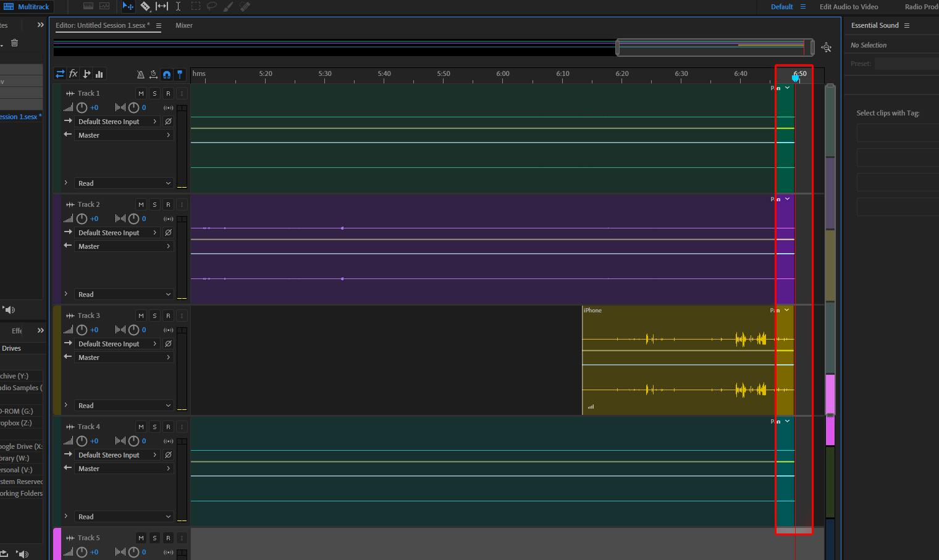Toggle playhead marker option icon
Image resolution: width=939 pixels, height=560 pixels.
click(180, 74)
